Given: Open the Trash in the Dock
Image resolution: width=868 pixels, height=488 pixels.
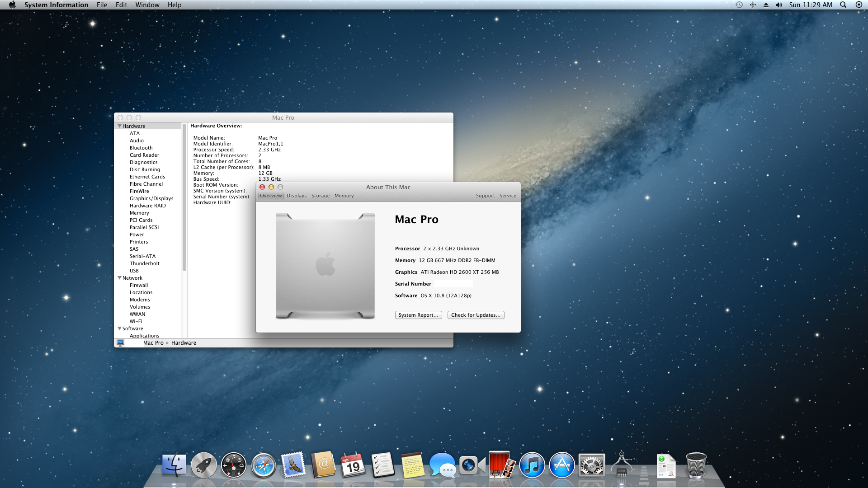Looking at the screenshot, I should click(x=696, y=465).
